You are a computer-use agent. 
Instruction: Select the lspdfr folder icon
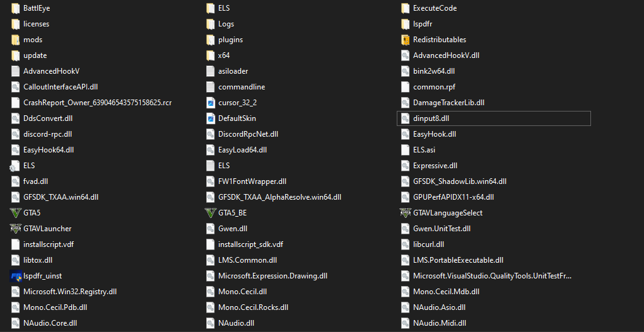pyautogui.click(x=406, y=24)
